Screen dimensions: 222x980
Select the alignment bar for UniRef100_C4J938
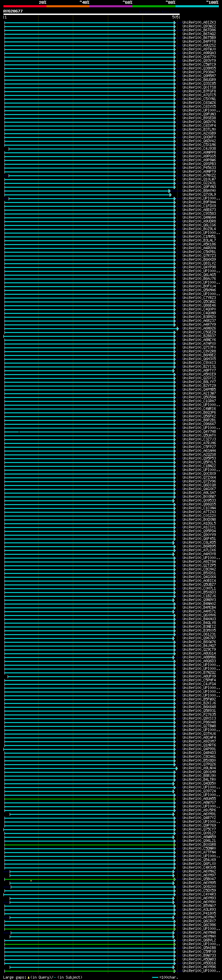(92, 149)
